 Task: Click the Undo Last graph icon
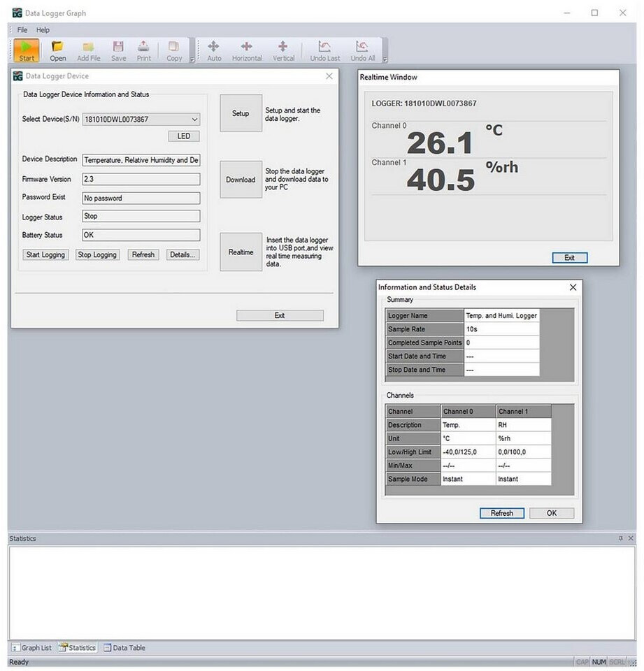324,50
